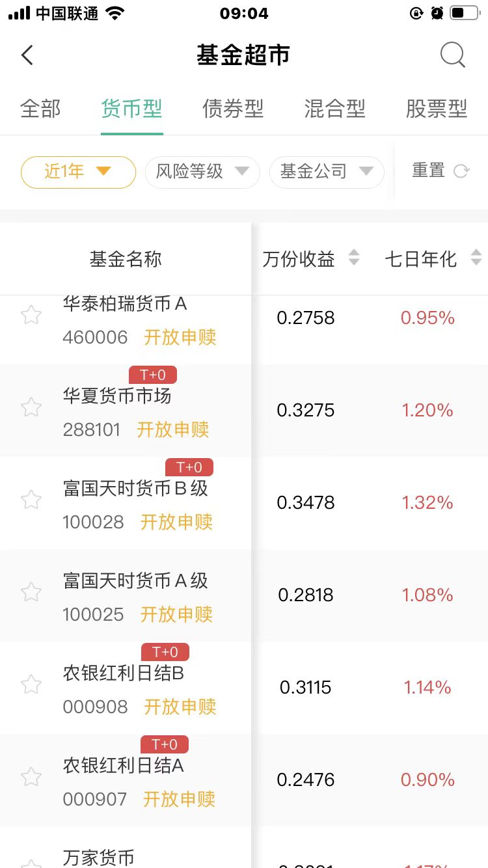Star the 华泰柏瑞货币A fund
Viewport: 488px width, 868px height.
(x=31, y=316)
